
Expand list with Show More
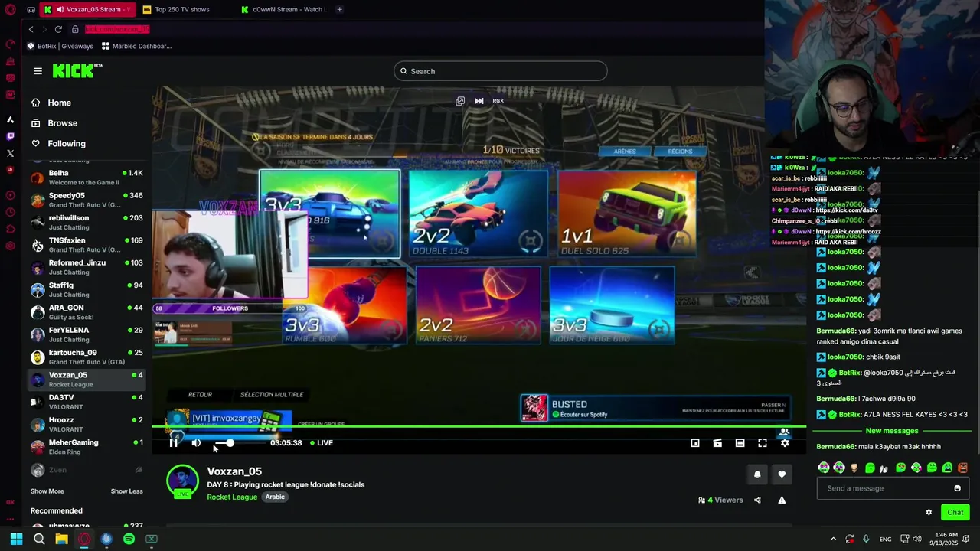tap(47, 491)
